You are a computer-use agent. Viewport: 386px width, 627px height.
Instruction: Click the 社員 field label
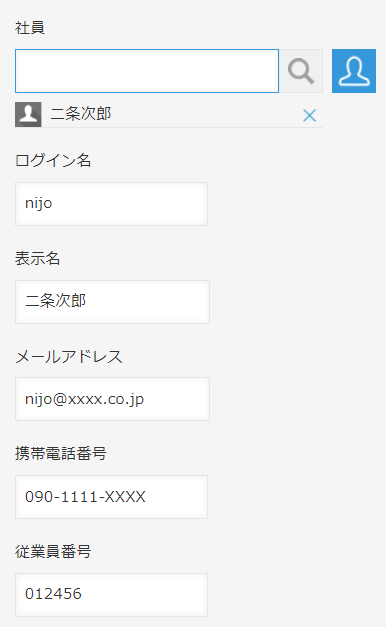coord(30,28)
